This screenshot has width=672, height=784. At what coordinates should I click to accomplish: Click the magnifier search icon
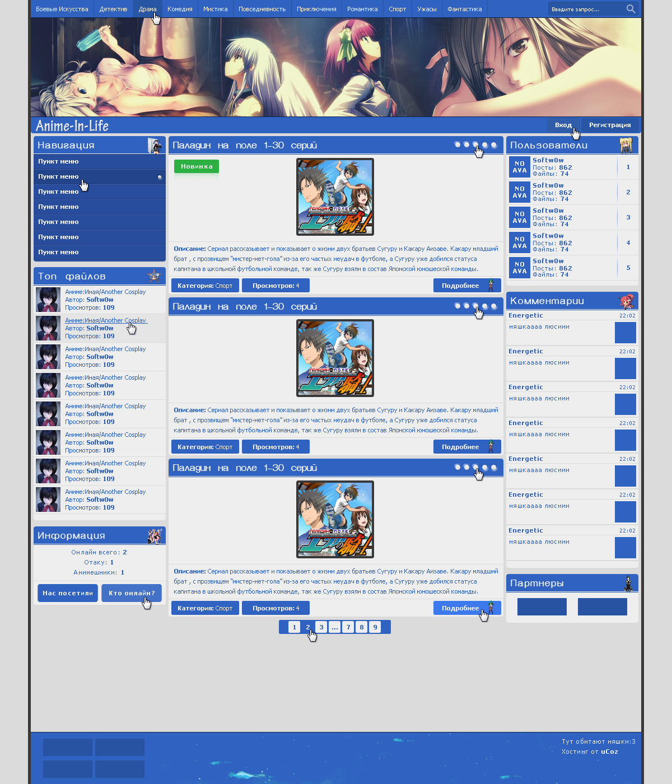tap(631, 9)
